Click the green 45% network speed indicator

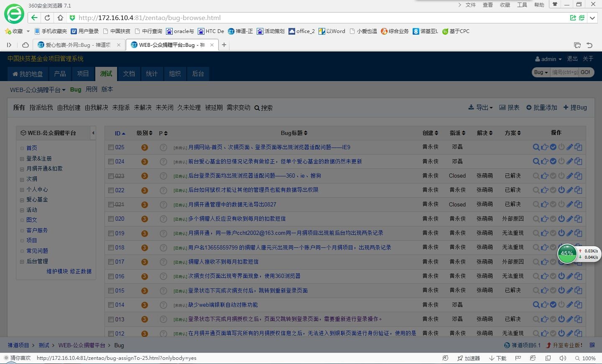point(567,253)
